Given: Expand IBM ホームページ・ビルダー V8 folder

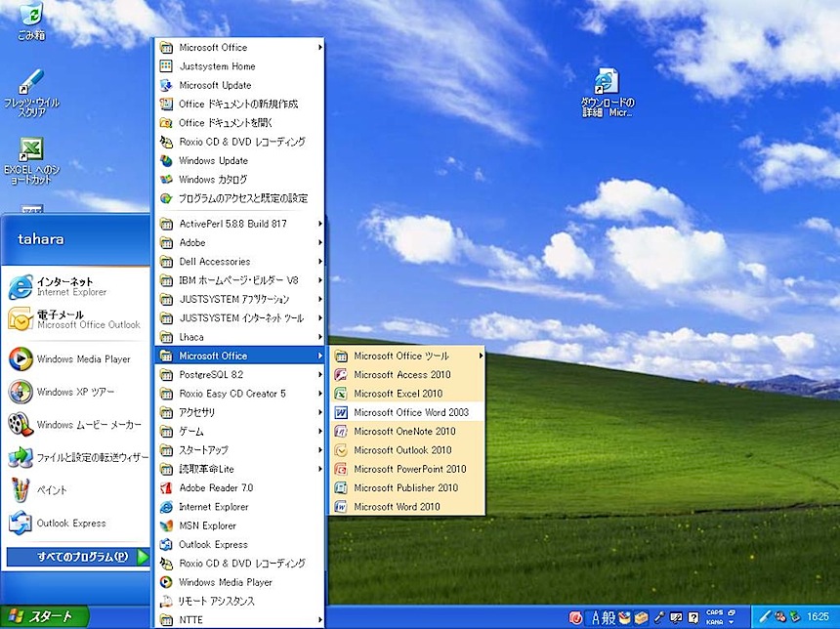Looking at the screenshot, I should point(239,280).
